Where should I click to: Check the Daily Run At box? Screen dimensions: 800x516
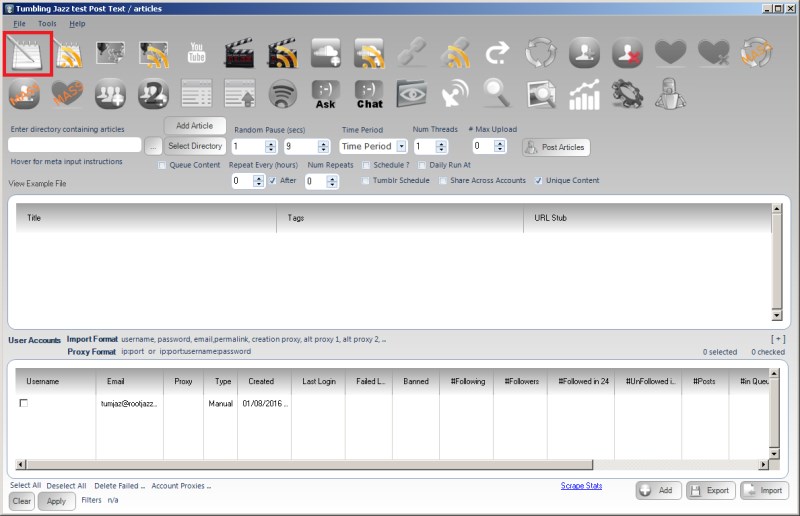coord(422,165)
